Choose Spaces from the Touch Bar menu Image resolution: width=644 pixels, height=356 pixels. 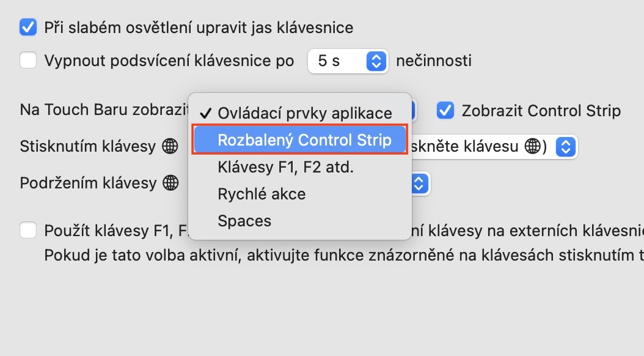(x=244, y=221)
